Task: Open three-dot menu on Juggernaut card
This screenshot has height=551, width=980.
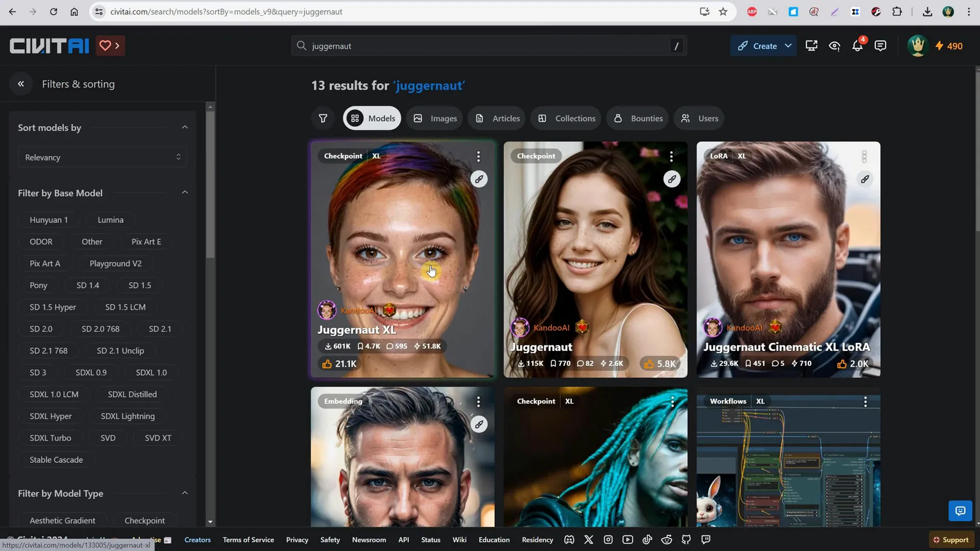Action: (x=671, y=156)
